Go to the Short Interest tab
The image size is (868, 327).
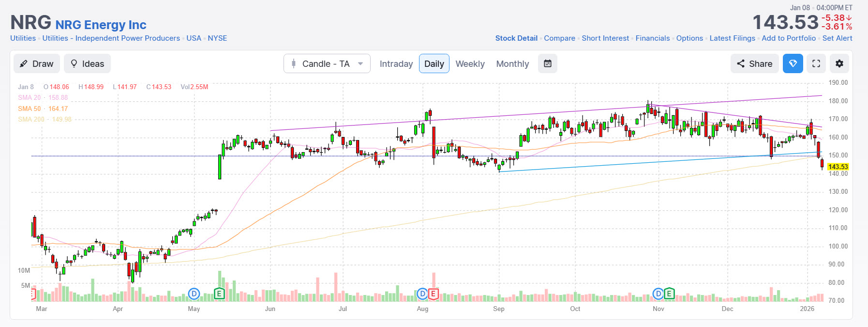pyautogui.click(x=605, y=38)
